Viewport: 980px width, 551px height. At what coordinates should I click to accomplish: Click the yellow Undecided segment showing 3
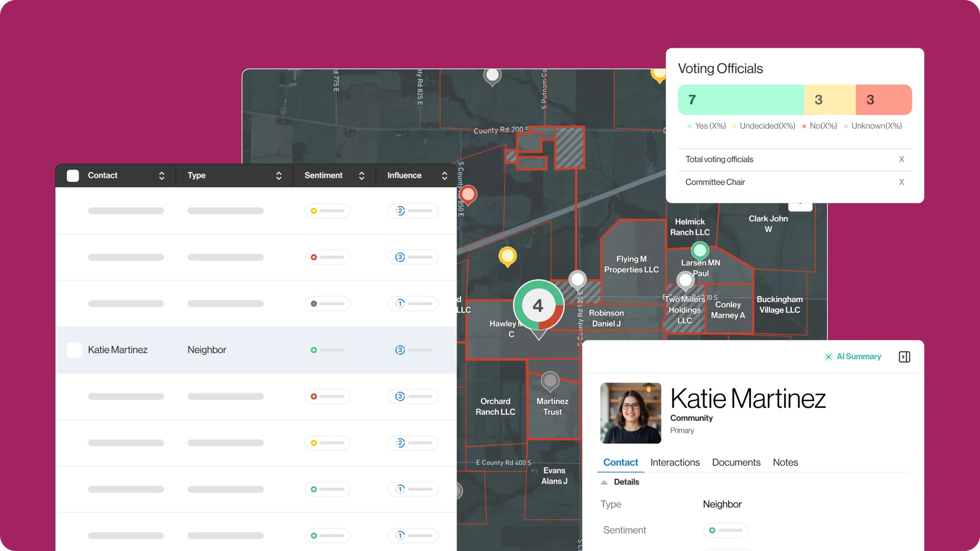(x=830, y=100)
